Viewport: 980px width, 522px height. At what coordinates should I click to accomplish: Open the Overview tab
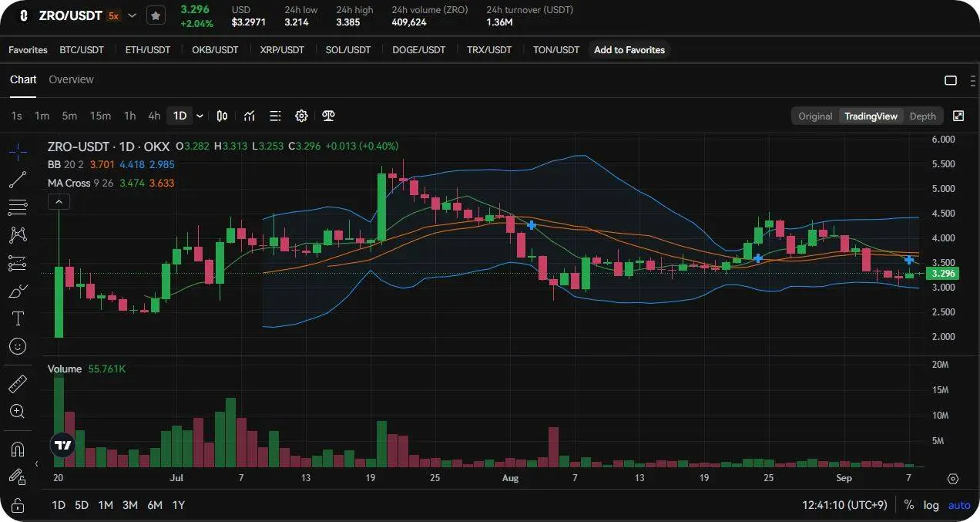tap(71, 79)
